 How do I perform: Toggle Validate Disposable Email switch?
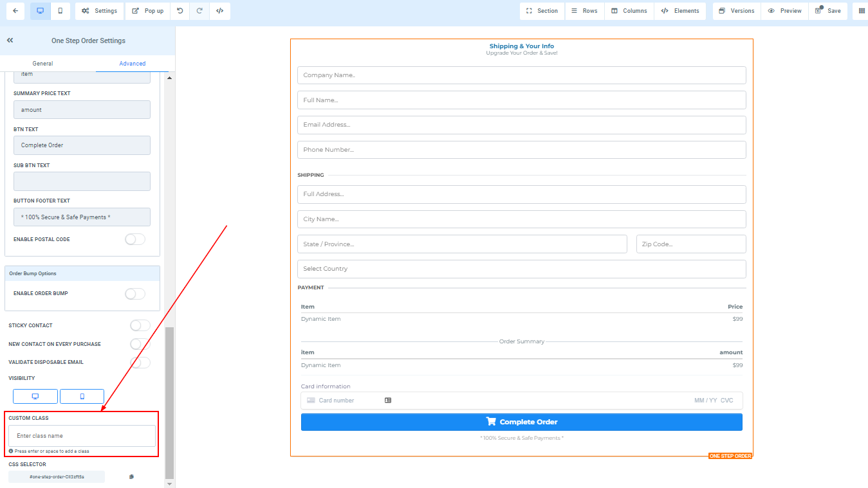pos(140,363)
